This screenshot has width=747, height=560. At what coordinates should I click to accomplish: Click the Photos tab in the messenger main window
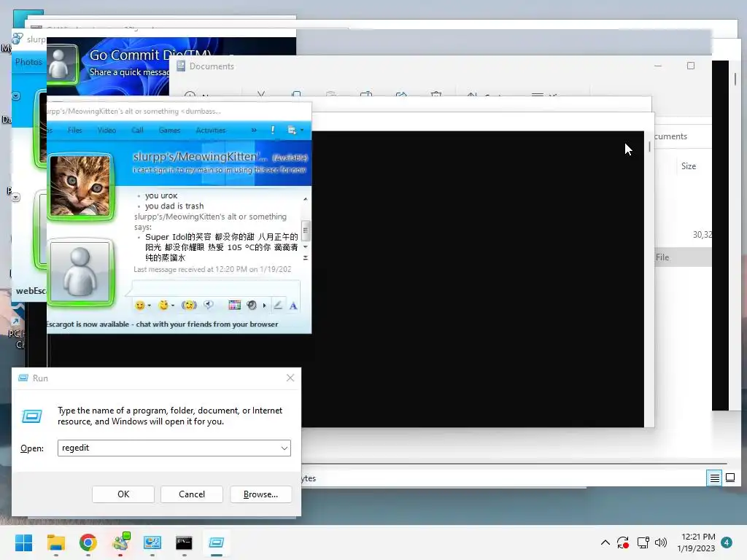(x=28, y=62)
